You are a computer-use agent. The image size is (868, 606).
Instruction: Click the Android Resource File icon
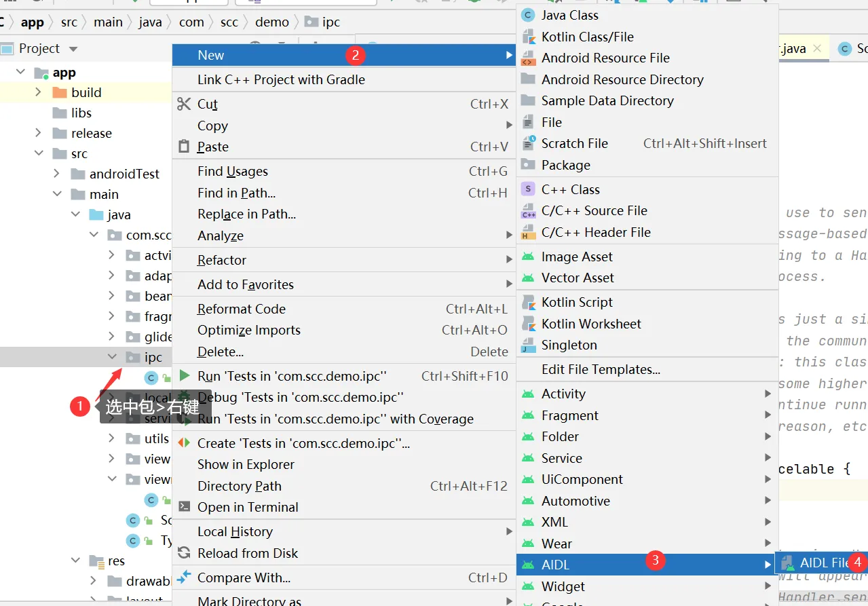528,58
